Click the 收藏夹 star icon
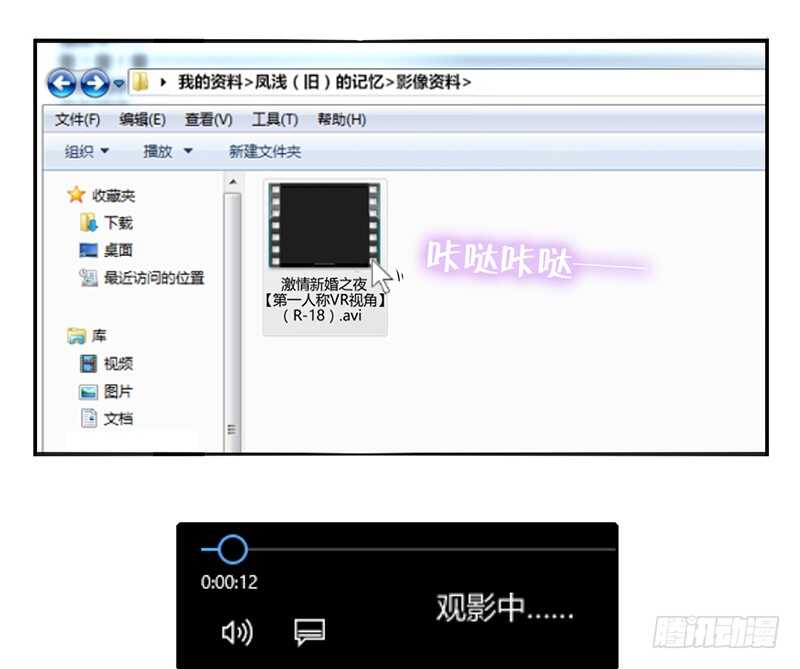 (x=76, y=194)
